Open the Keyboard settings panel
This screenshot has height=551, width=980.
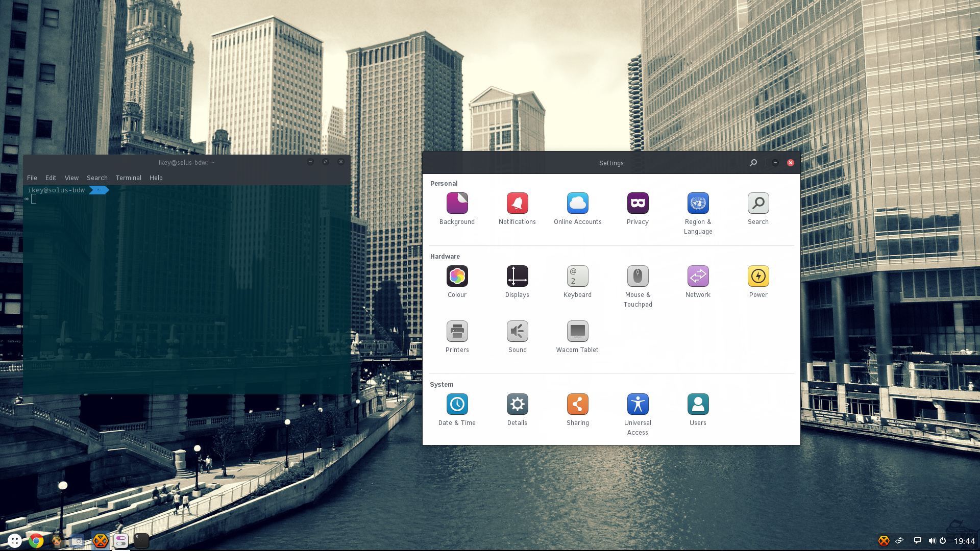[x=577, y=282]
